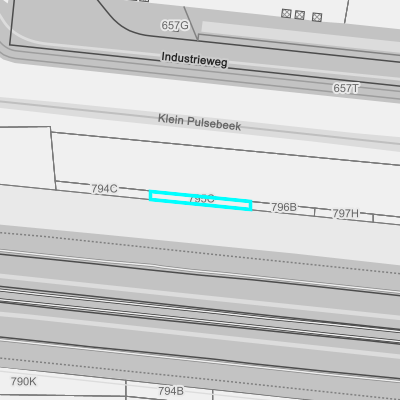
Task: Click the 657G parcel label
Action: pos(175,25)
